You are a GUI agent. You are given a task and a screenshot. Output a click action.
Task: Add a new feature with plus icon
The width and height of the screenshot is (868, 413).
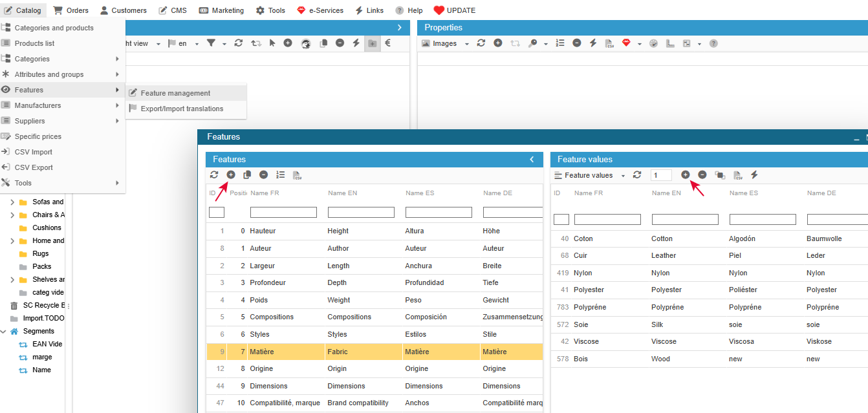click(231, 175)
